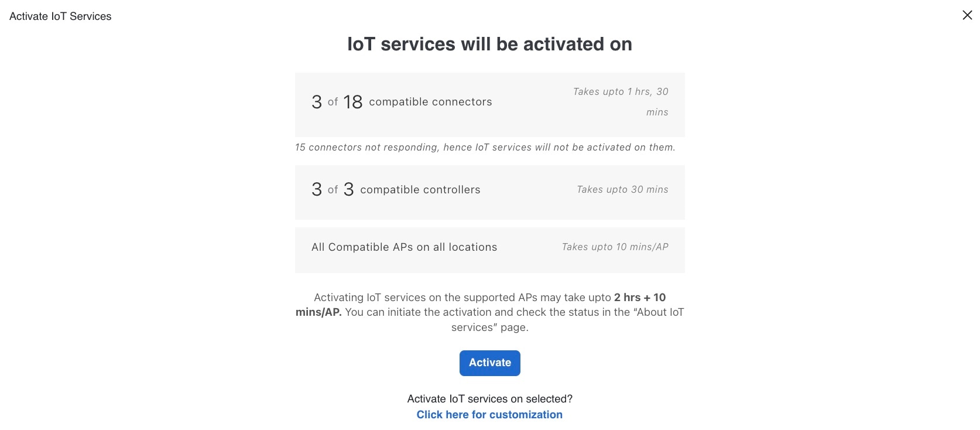Open the Click here for customization link

(489, 415)
